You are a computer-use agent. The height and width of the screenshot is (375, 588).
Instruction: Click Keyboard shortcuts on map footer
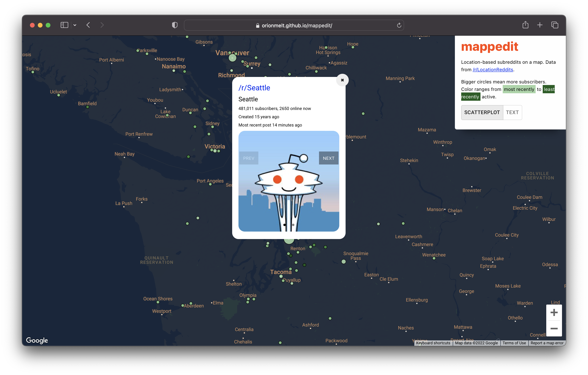point(433,343)
